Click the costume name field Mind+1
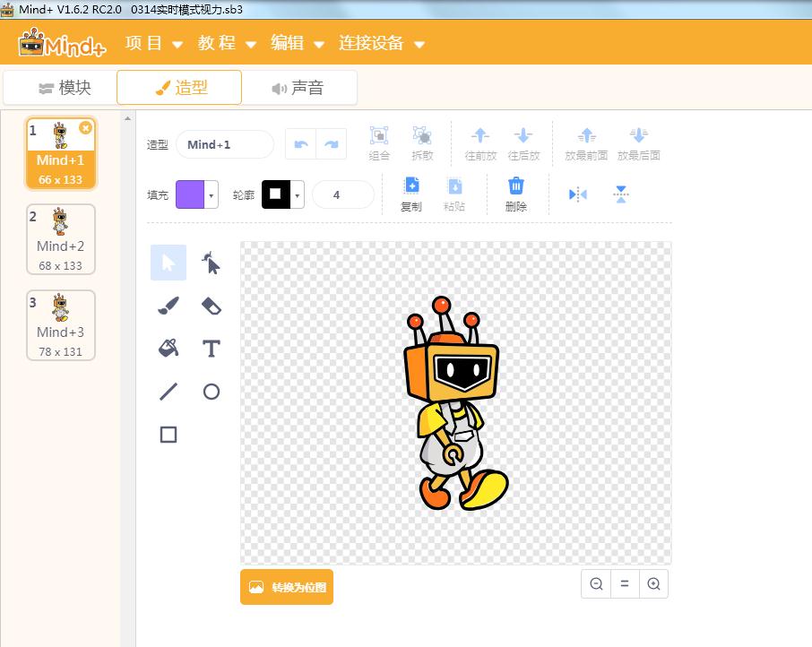This screenshot has height=647, width=812. pyautogui.click(x=225, y=144)
